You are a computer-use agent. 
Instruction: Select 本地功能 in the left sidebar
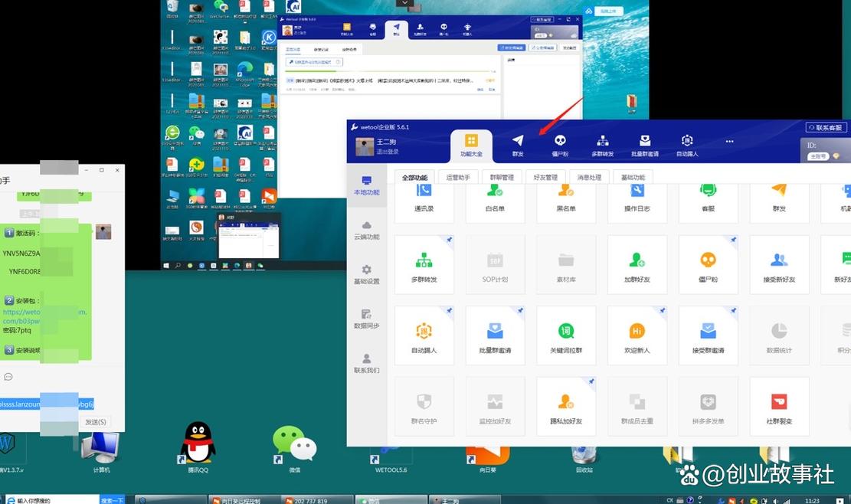pyautogui.click(x=367, y=185)
